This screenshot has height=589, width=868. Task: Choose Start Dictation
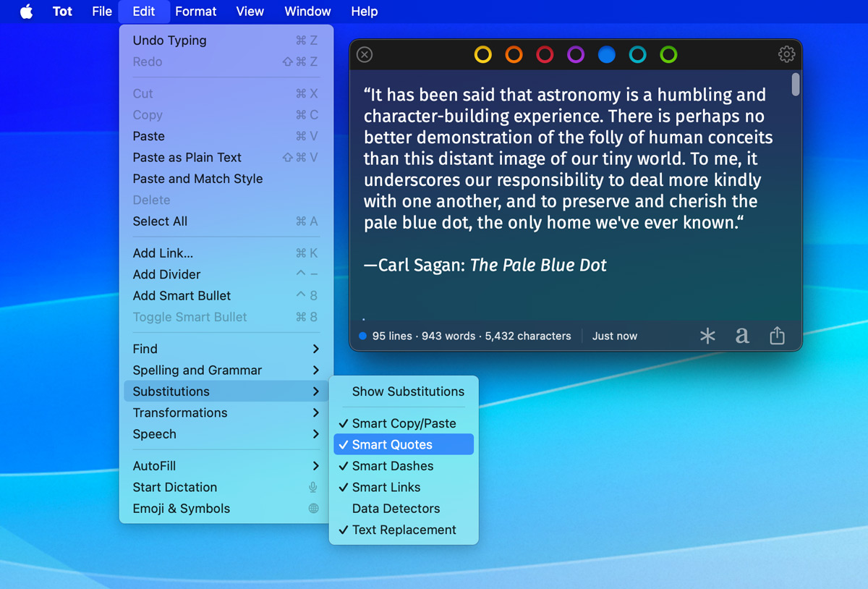[x=226, y=487]
